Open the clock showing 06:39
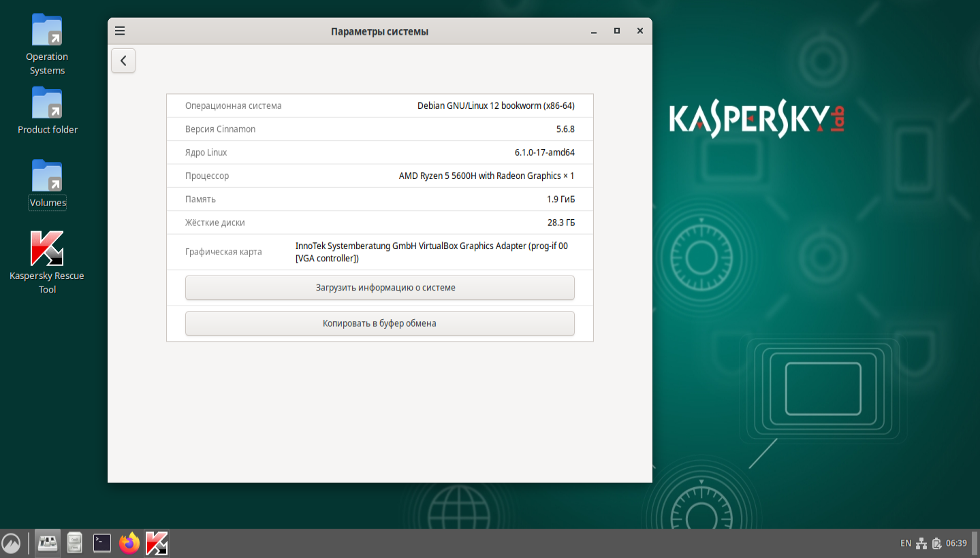The width and height of the screenshot is (980, 558). [x=957, y=543]
